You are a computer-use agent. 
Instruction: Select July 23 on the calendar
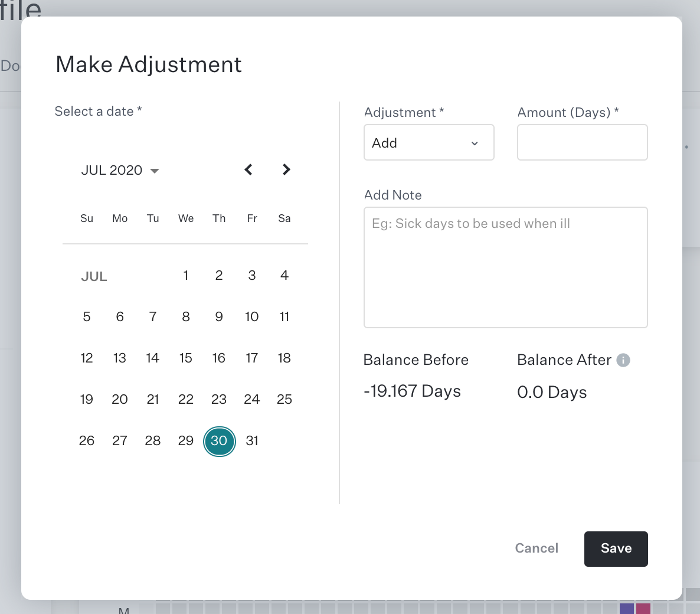tap(219, 399)
